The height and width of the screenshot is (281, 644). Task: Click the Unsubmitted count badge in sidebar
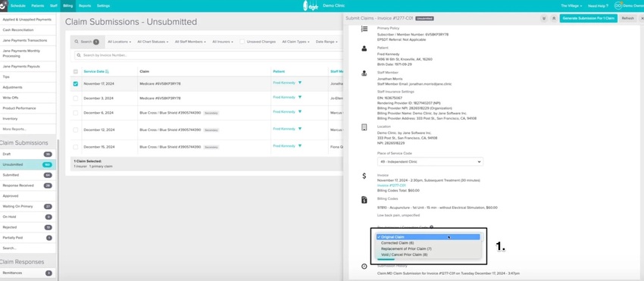[x=47, y=165]
